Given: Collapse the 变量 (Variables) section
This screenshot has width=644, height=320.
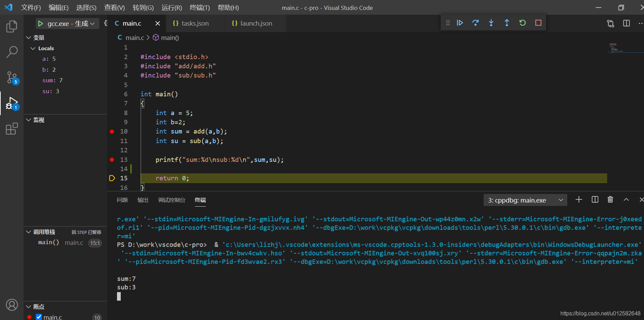Looking at the screenshot, I should (29, 38).
